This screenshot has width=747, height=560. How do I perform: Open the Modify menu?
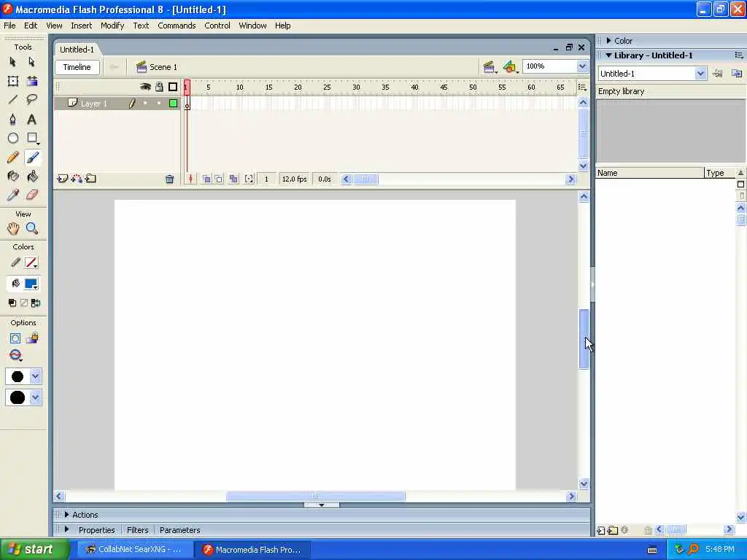[x=112, y=26]
